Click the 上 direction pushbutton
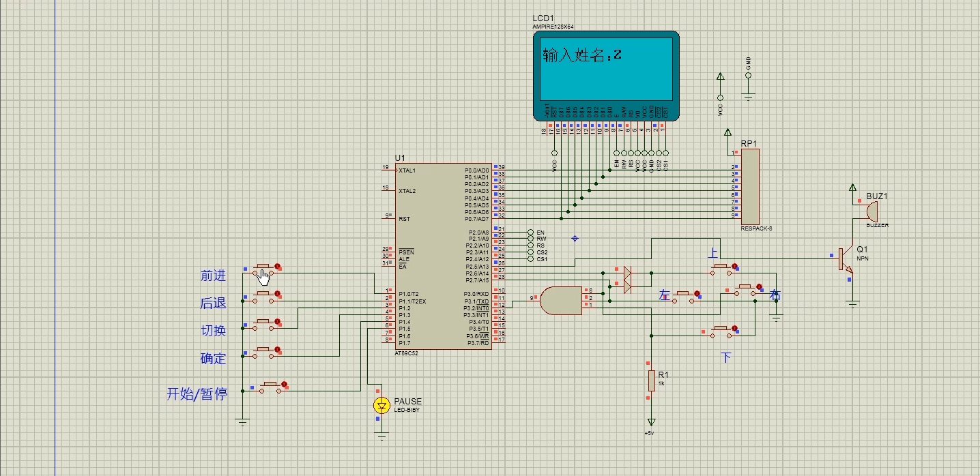The height and width of the screenshot is (476, 980). [x=722, y=269]
